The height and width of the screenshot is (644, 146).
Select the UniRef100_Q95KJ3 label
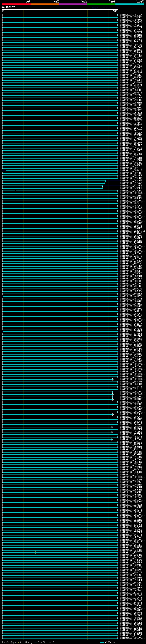[131, 226]
